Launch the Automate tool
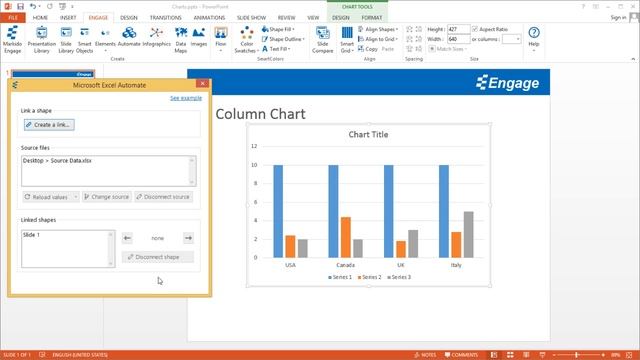640x360 pixels. (129, 37)
